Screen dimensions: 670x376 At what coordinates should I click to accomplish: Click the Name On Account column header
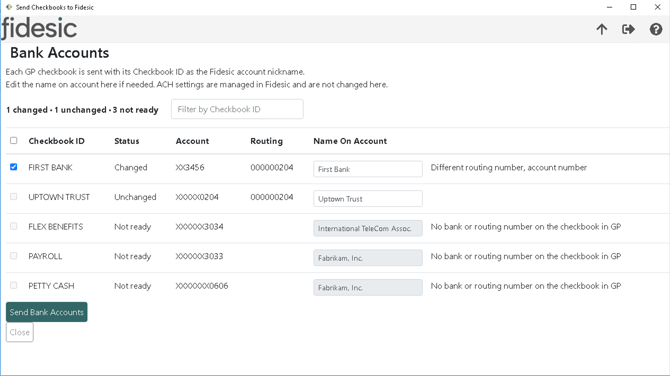(350, 141)
